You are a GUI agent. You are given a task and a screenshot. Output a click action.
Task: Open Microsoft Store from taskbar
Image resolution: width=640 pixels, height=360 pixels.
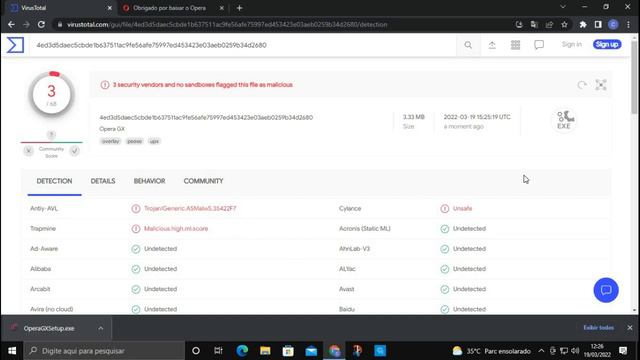pos(288,351)
